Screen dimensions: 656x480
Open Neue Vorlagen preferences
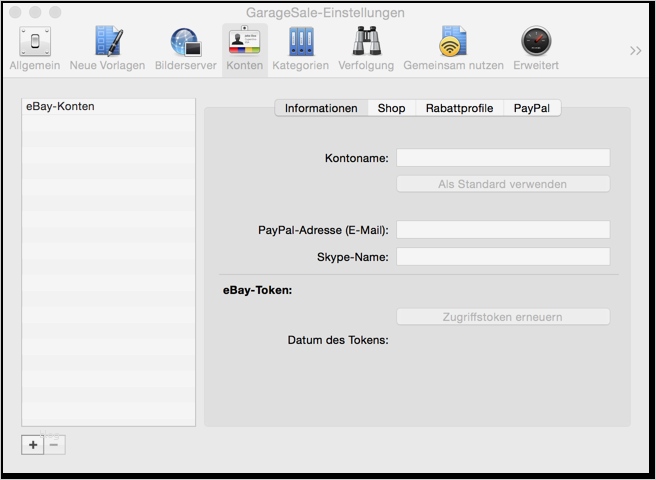[x=107, y=48]
